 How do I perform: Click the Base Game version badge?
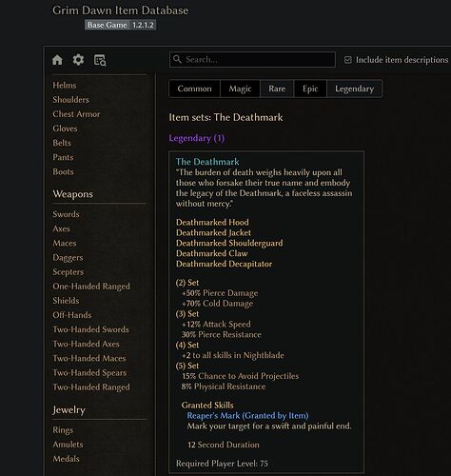pyautogui.click(x=108, y=25)
